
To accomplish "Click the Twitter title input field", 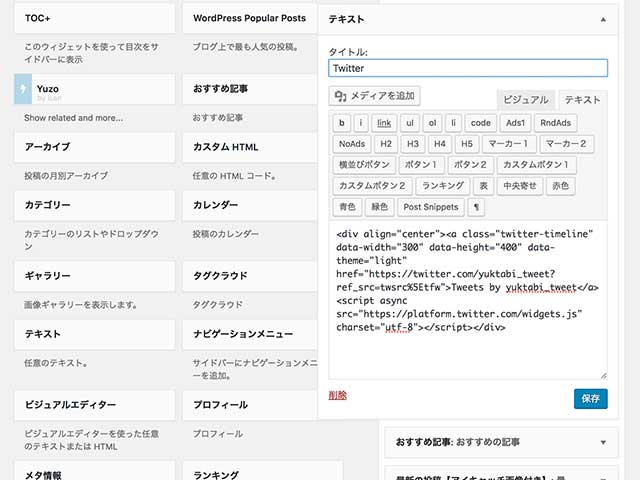I will coord(468,68).
